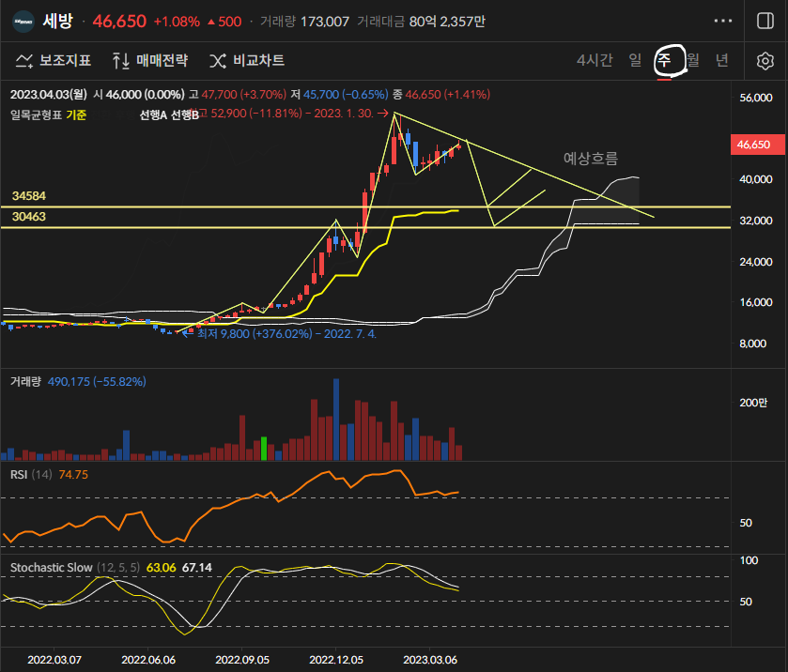This screenshot has height=672, width=788.
Task: Click the 56,000 price axis label
Action: 755,98
